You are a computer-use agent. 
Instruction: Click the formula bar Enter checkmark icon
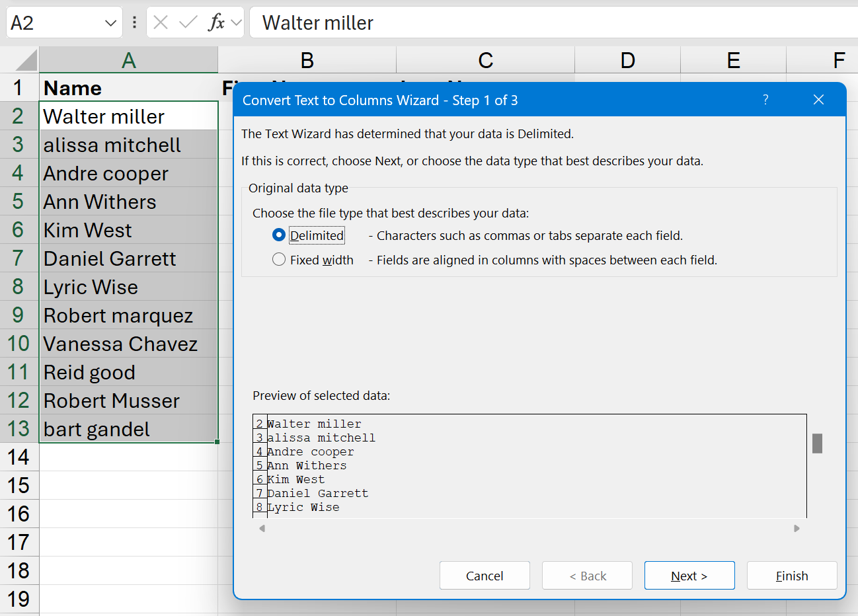[188, 22]
